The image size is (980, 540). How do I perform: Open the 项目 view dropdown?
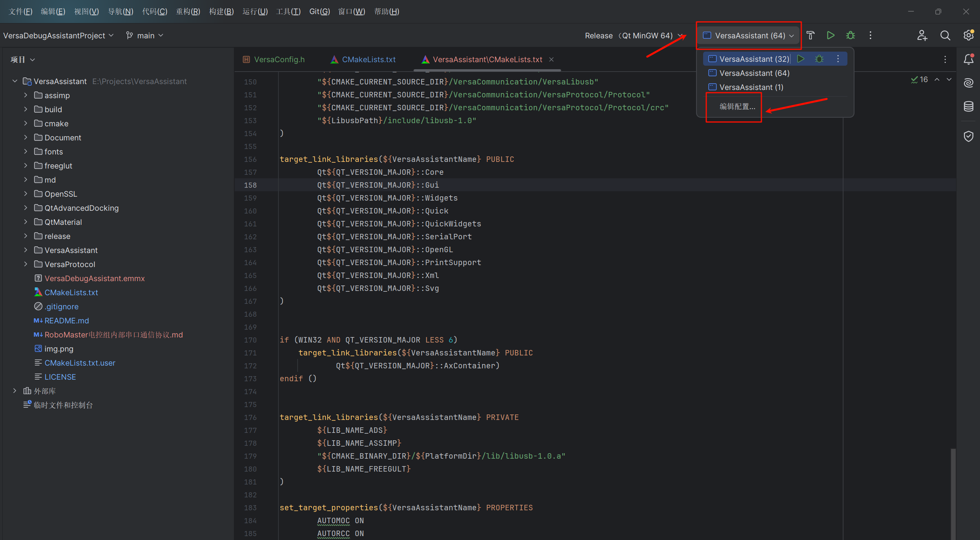pos(23,59)
